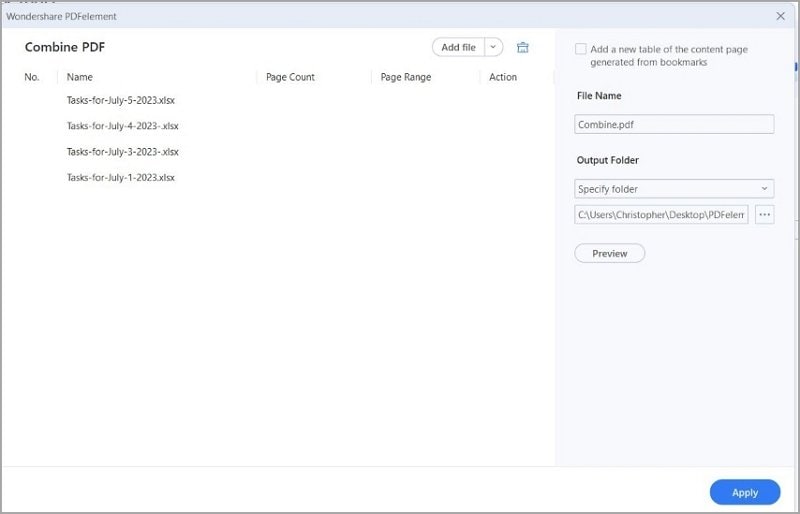This screenshot has height=514, width=800.
Task: Click the trash icon to clear file list
Action: [x=522, y=47]
